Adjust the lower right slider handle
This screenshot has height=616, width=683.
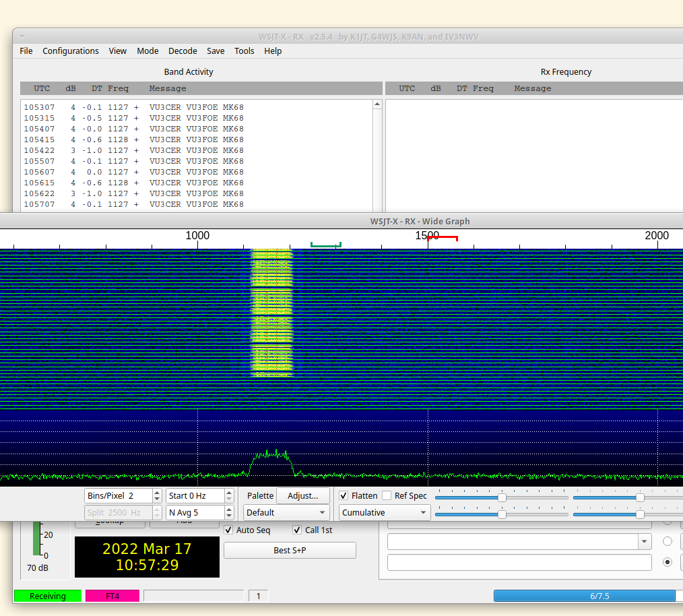point(640,514)
